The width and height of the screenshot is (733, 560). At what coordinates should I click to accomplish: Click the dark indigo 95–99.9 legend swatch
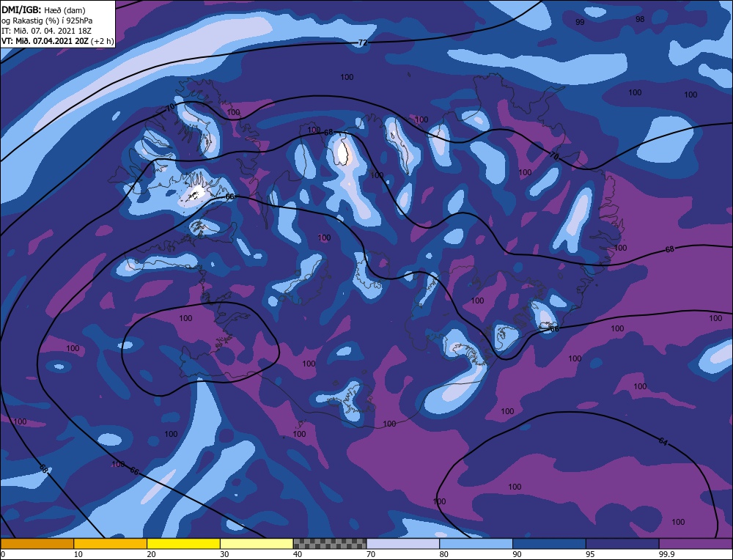click(622, 543)
